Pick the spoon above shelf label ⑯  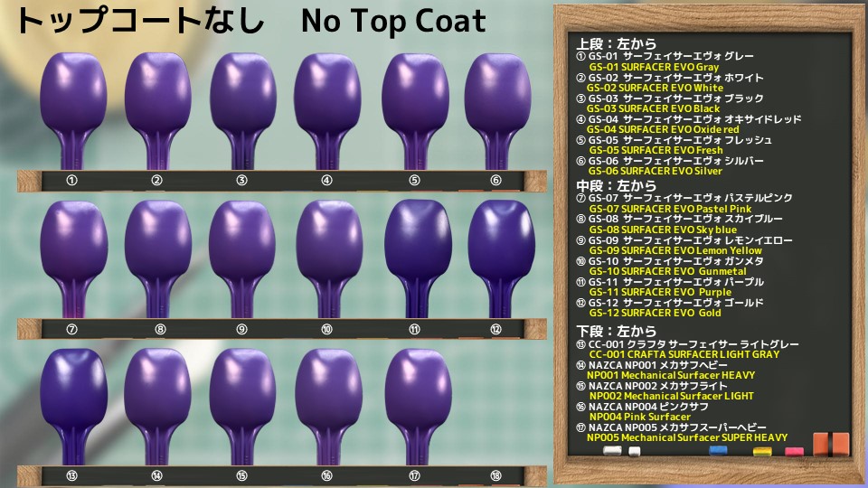[x=329, y=407]
